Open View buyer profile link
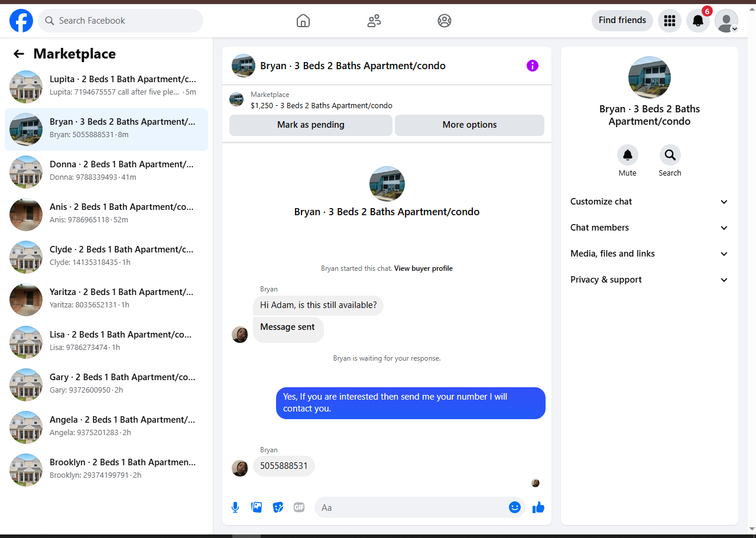Image resolution: width=756 pixels, height=538 pixels. pyautogui.click(x=423, y=268)
